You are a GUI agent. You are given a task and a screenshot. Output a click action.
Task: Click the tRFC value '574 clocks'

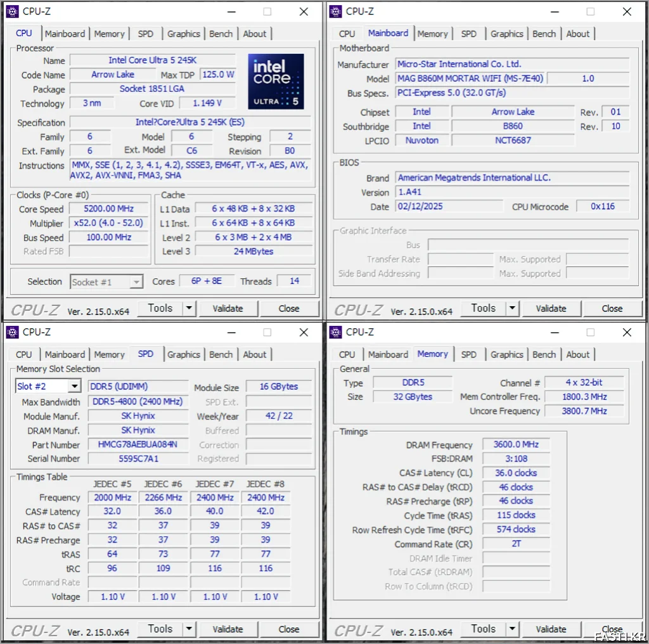[x=516, y=529]
